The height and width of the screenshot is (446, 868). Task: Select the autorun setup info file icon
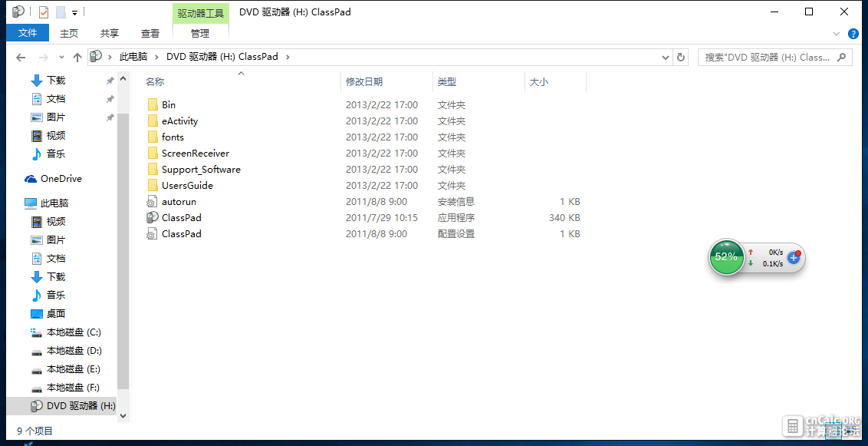(x=152, y=202)
